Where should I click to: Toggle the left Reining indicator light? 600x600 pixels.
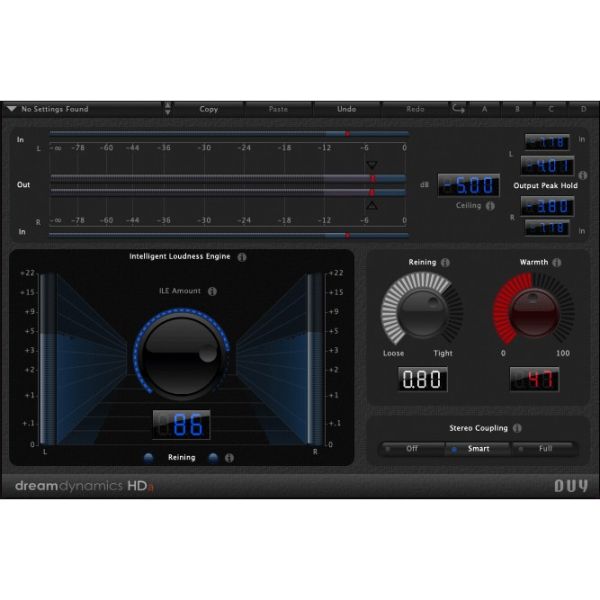[148, 458]
